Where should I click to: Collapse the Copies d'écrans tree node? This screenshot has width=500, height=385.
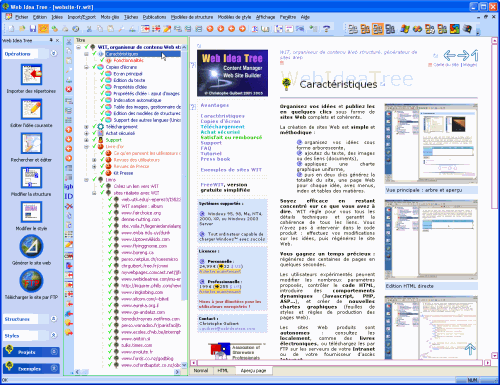pyautogui.click(x=86, y=67)
